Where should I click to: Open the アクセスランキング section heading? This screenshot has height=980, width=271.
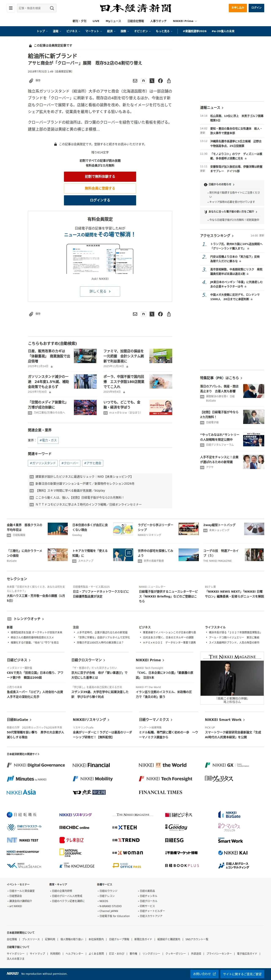click(217, 235)
